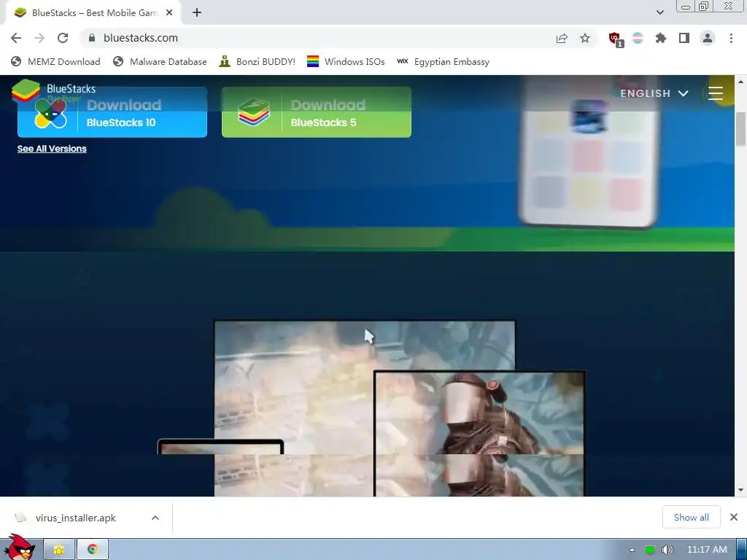Open Bonzi BUDDY! bookmark
Screen dimensions: 747x560
258,62
